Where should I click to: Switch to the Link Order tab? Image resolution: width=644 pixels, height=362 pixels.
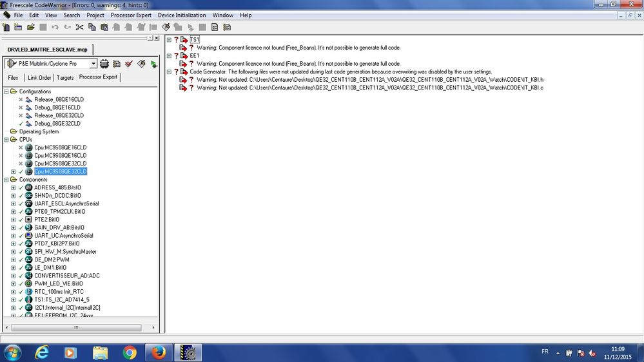pyautogui.click(x=39, y=77)
